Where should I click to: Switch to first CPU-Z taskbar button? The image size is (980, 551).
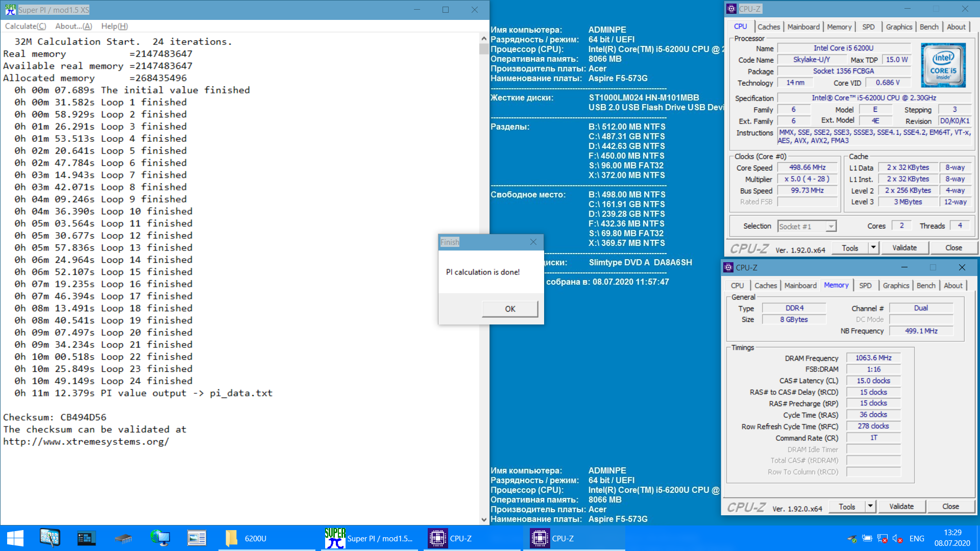click(472, 538)
